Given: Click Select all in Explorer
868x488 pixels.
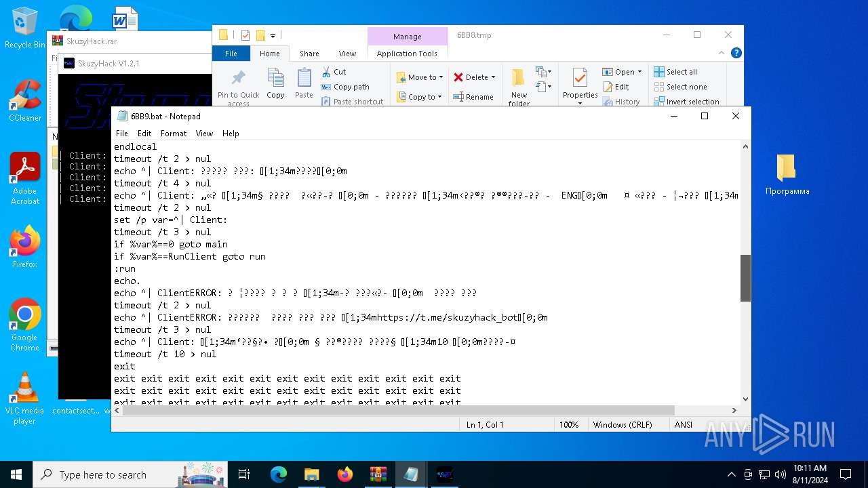Looking at the screenshot, I should pos(675,72).
